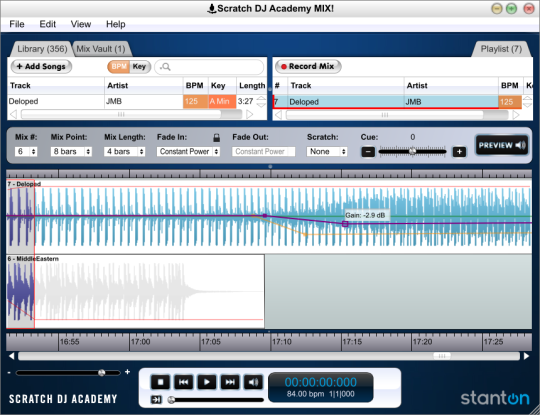Decrease cue with the minus button
540x415 pixels.
[x=368, y=152]
